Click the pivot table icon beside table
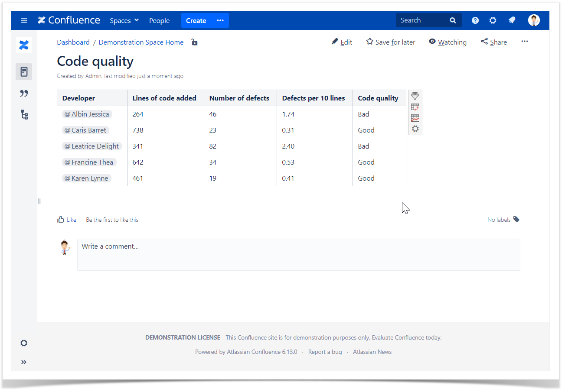Screen dimensions: 565x392 415,107
